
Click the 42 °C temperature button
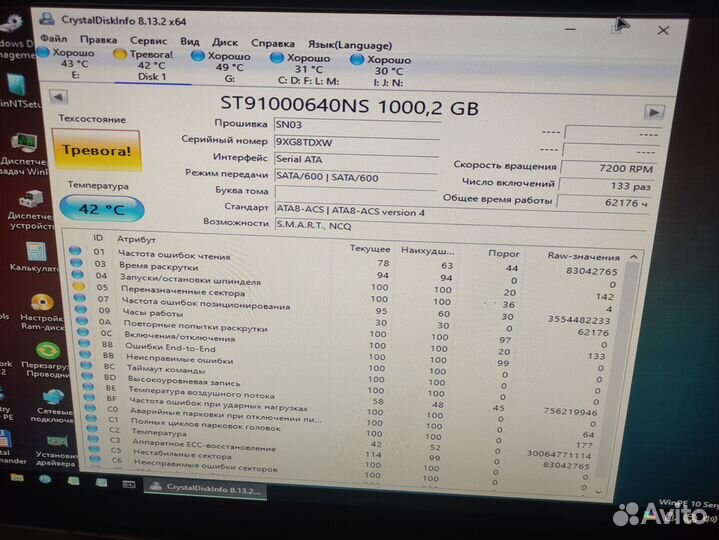[102, 209]
